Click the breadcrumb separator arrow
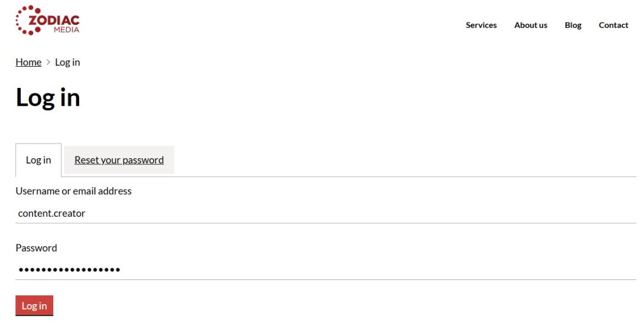The width and height of the screenshot is (644, 329). click(x=48, y=63)
